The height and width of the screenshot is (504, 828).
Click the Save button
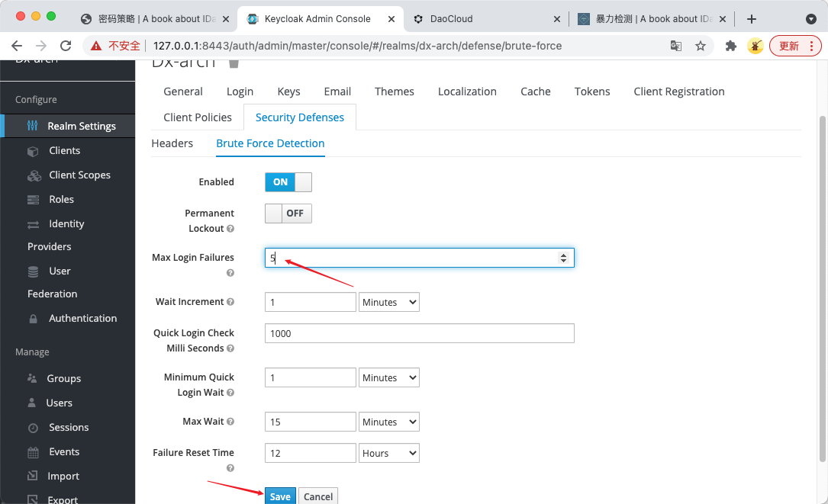click(280, 496)
